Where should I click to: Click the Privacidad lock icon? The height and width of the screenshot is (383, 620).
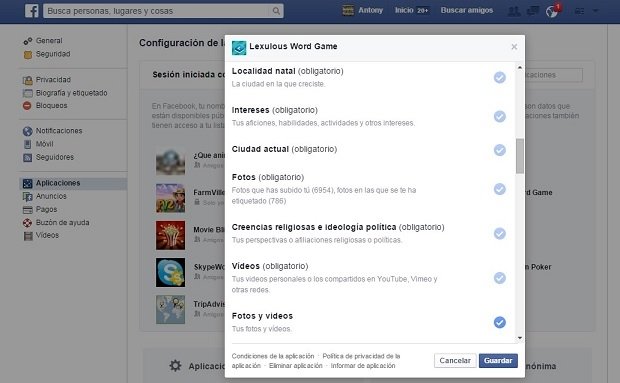click(27, 80)
